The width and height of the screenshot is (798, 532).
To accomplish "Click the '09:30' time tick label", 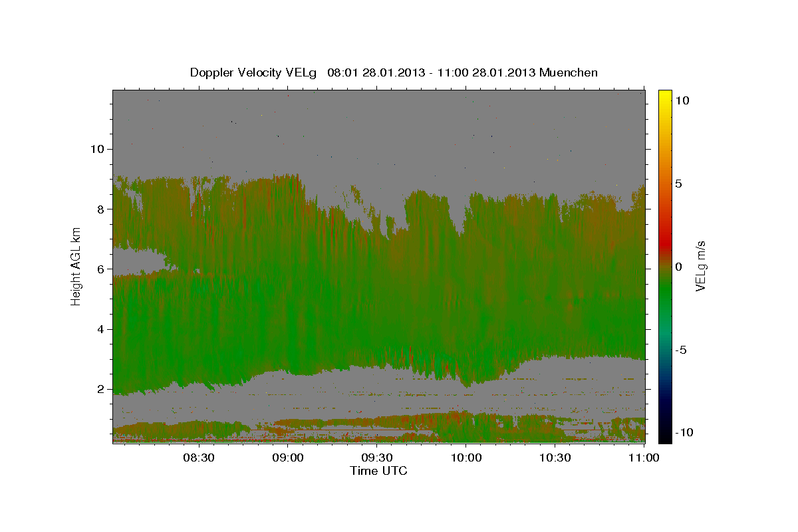I will (377, 458).
